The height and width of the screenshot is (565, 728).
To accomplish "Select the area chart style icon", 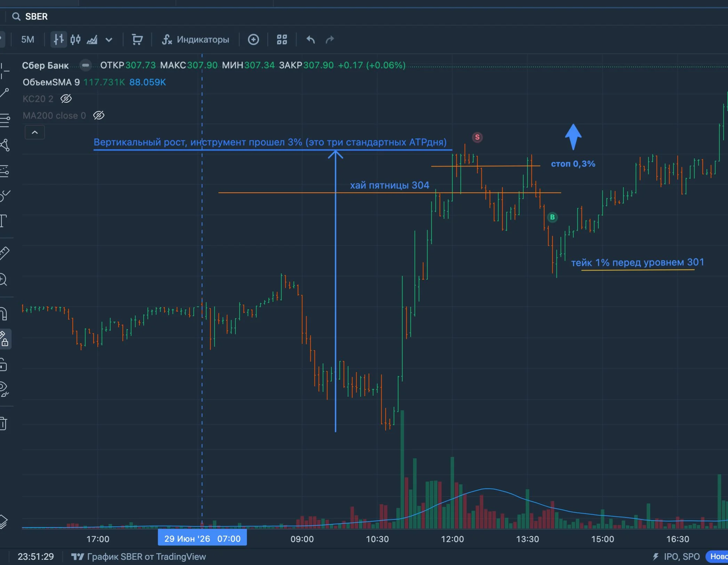I will click(x=92, y=40).
